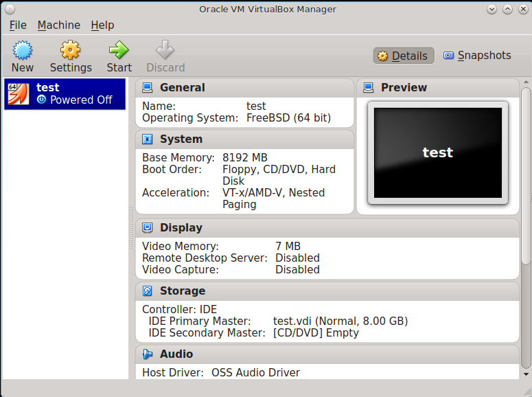Open the Settings gear icon

click(70, 51)
